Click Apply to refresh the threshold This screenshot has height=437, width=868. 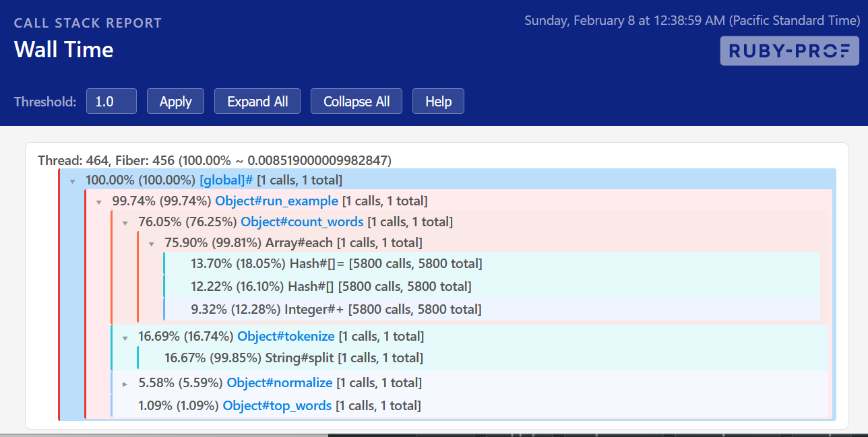[x=175, y=101]
